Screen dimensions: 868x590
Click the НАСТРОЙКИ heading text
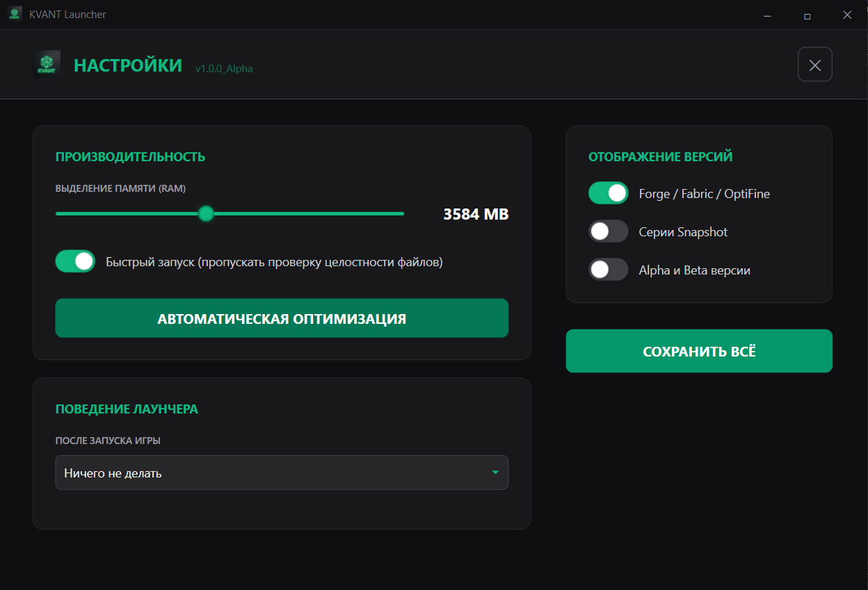[x=128, y=65]
